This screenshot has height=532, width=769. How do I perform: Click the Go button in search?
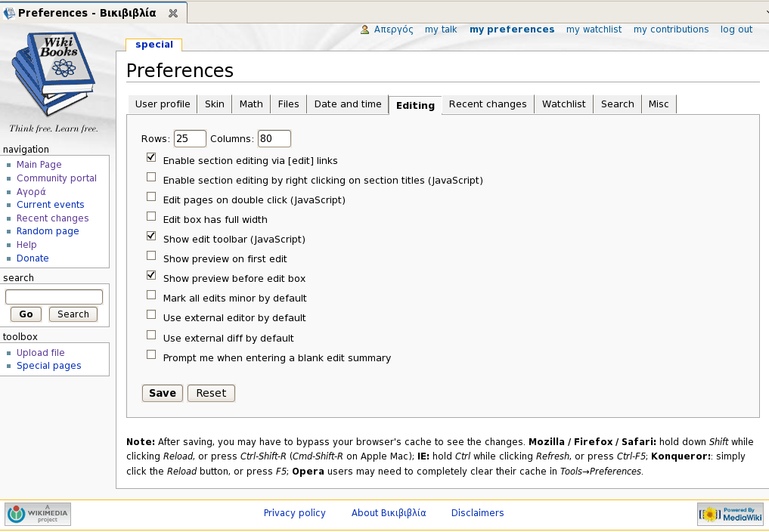tap(26, 314)
